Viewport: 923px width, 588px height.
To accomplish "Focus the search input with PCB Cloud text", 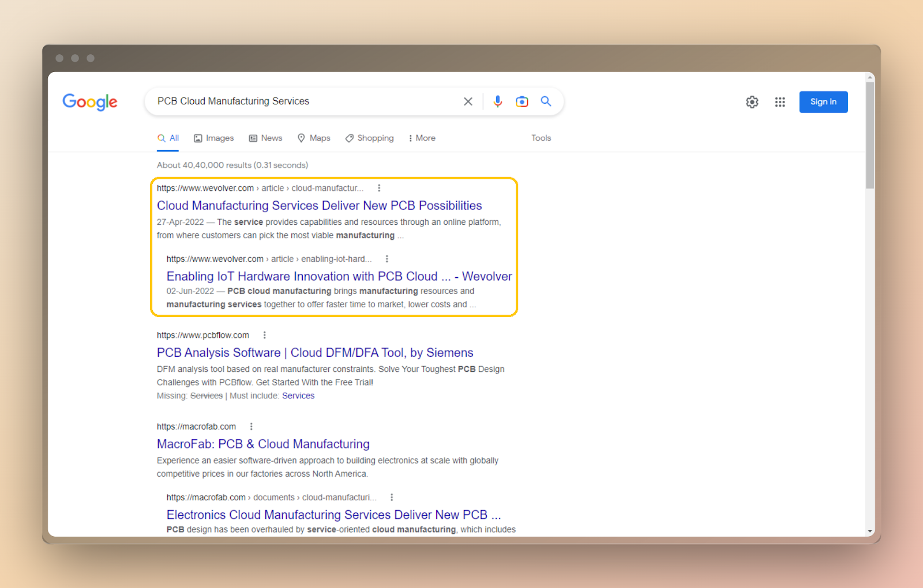I will tap(306, 101).
